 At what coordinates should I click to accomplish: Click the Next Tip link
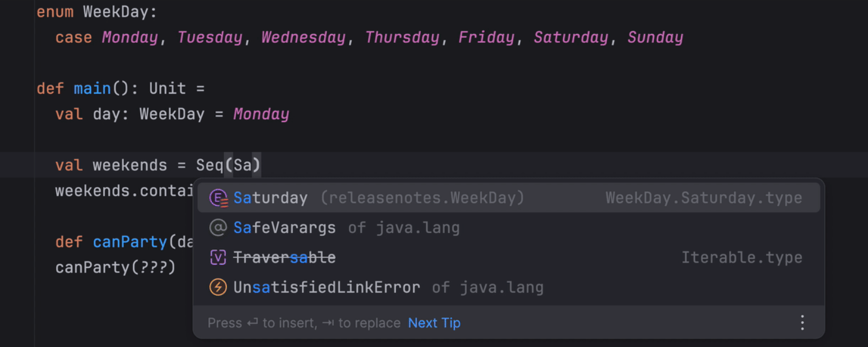point(434,323)
